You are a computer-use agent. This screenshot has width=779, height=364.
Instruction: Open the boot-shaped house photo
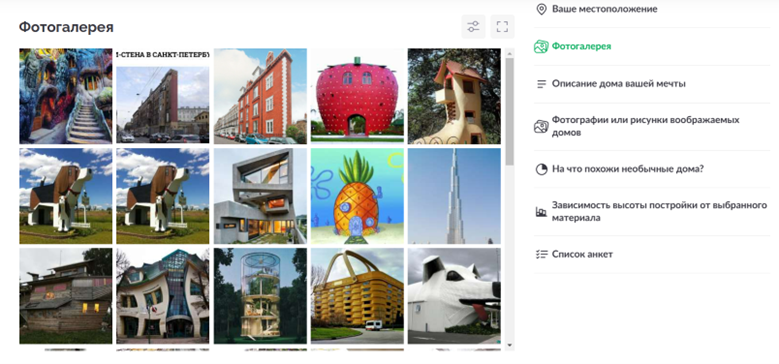tap(454, 96)
